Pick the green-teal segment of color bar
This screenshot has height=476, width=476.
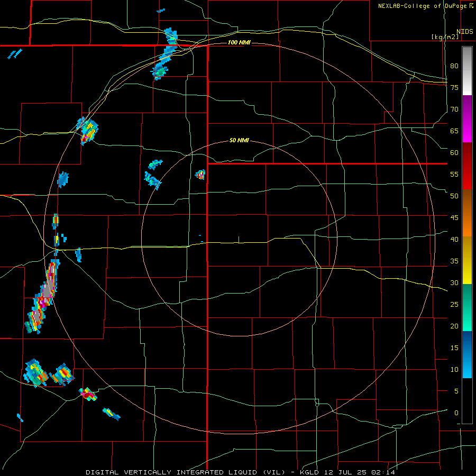point(467,307)
